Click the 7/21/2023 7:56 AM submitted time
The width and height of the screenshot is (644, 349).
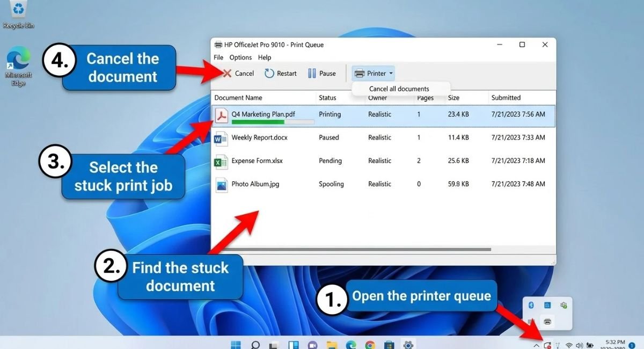(x=518, y=114)
